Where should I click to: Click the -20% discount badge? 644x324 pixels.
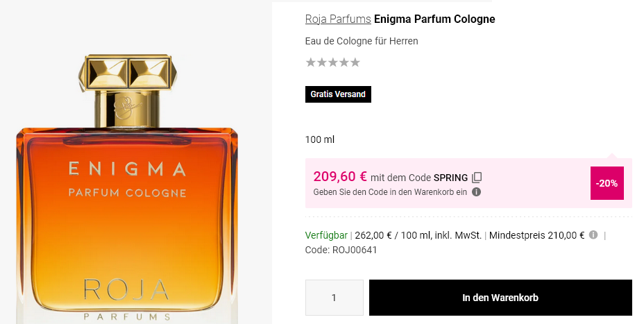coord(607,184)
